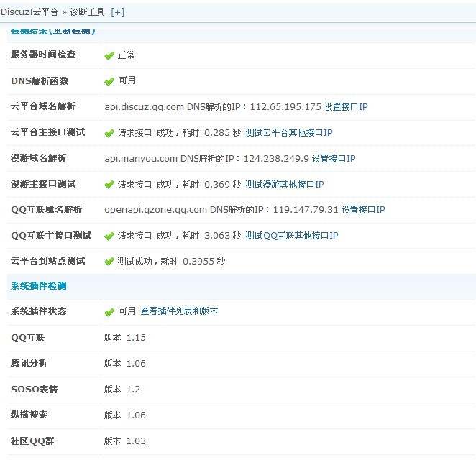
Task: Select 测试成功，耗时 0.3955 秒 text
Action: pyautogui.click(x=171, y=261)
